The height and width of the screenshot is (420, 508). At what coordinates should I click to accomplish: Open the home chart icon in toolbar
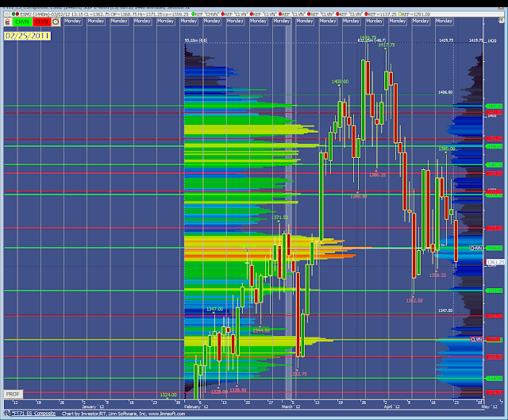(x=8, y=22)
